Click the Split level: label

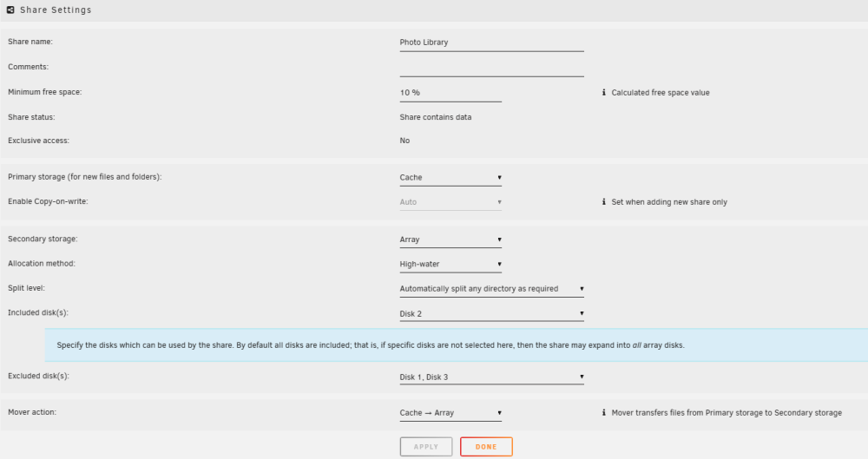(x=27, y=288)
